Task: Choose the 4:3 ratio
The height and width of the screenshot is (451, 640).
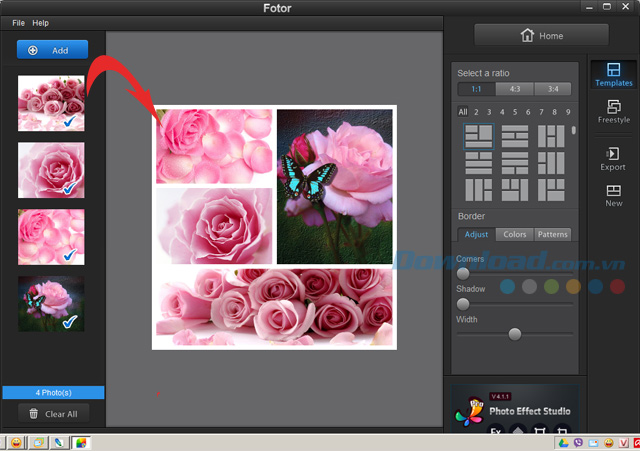Action: pos(514,89)
